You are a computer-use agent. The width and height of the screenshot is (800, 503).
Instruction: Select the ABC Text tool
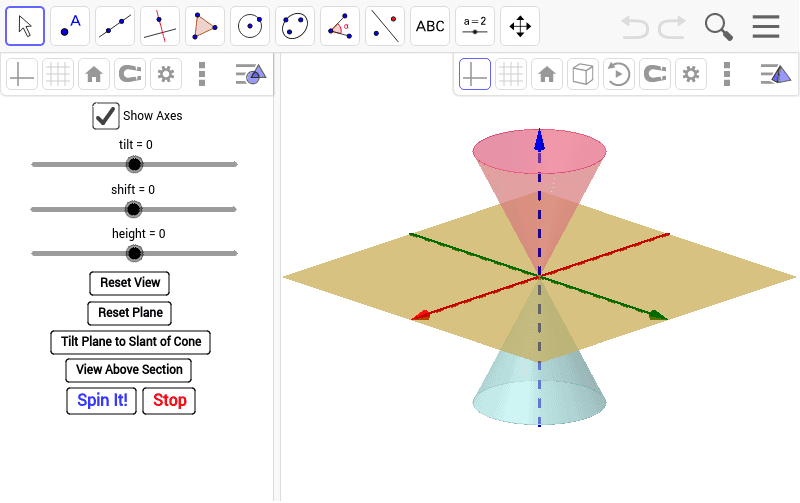(x=430, y=26)
